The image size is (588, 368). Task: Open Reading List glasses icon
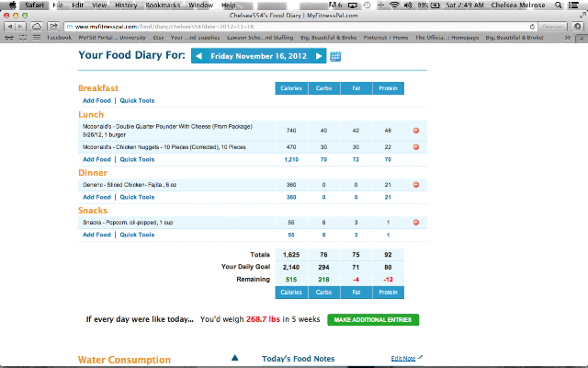tap(9, 38)
